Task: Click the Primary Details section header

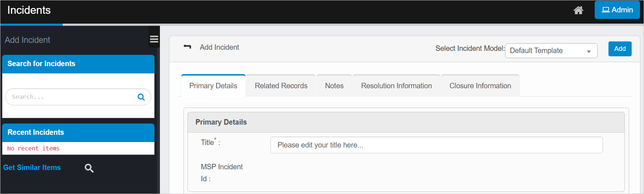Action: [406, 122]
